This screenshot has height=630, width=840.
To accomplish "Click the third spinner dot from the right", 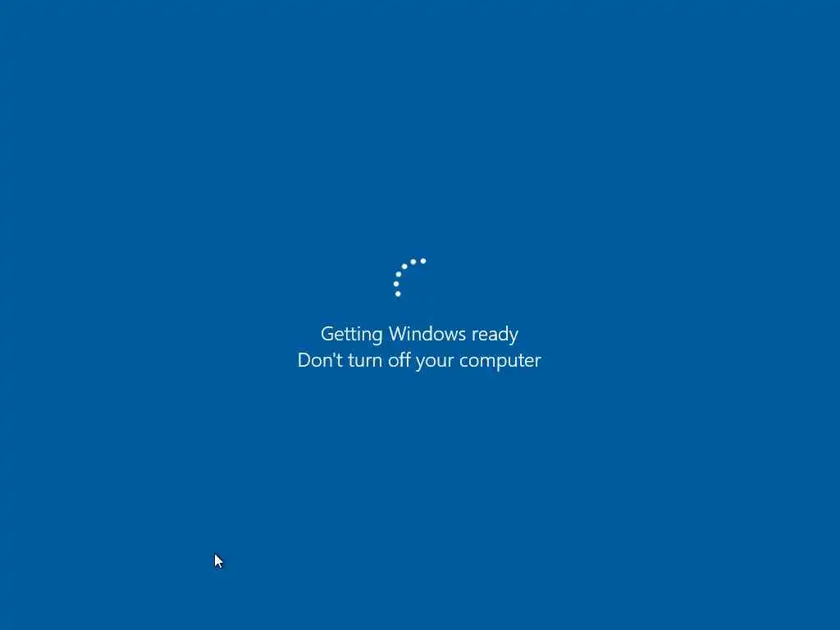I will [404, 267].
